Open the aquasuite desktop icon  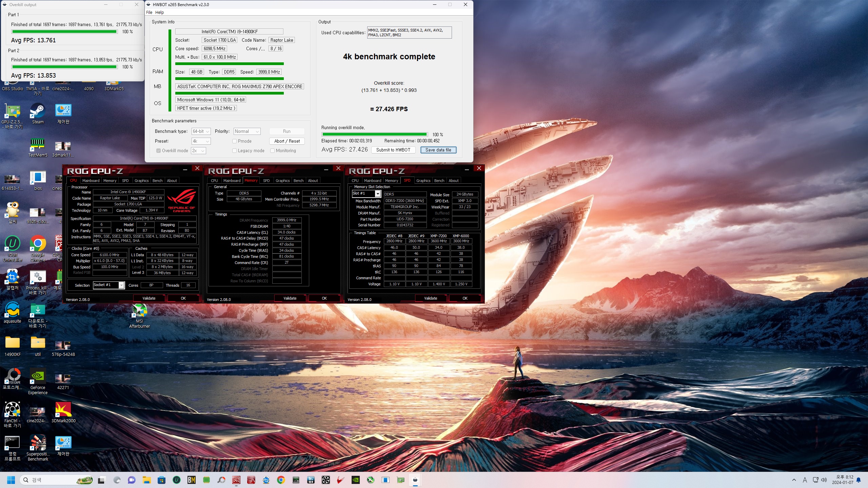(x=13, y=312)
